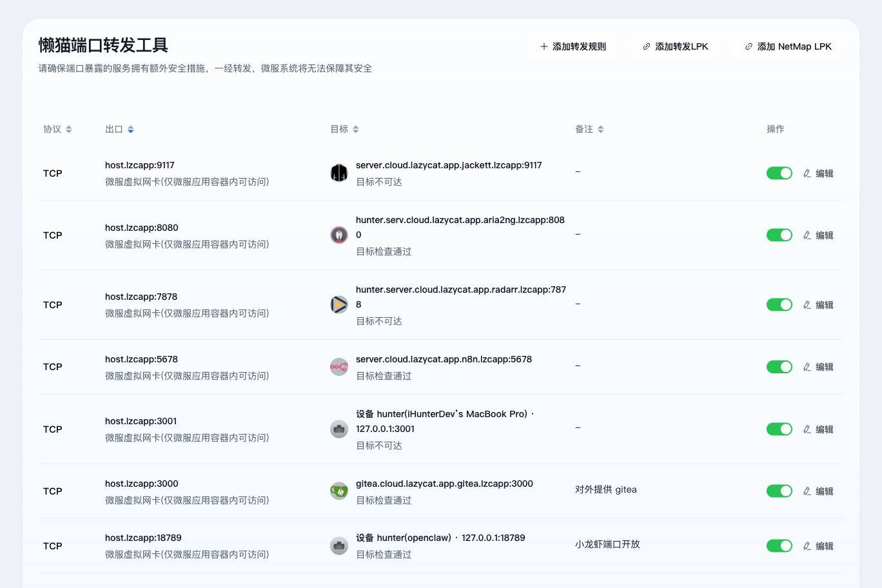
Task: Sort the list by 出口 column
Action: point(120,129)
